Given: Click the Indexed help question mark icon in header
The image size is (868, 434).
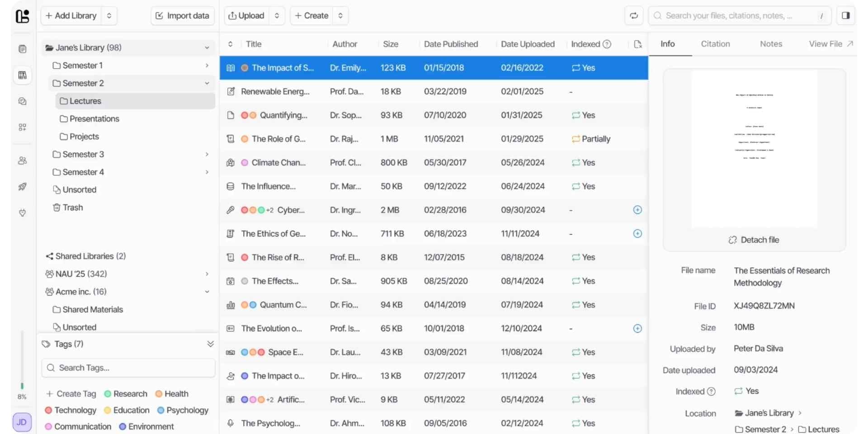Looking at the screenshot, I should 607,44.
